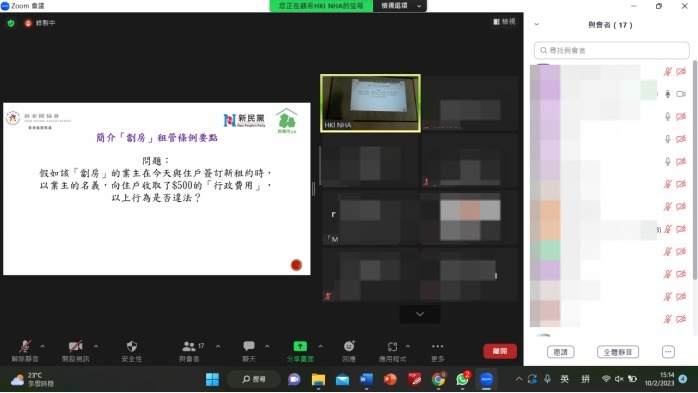Viewport: 698px width, 393px height.
Task: Open the Chat speech bubble
Action: pyautogui.click(x=249, y=346)
